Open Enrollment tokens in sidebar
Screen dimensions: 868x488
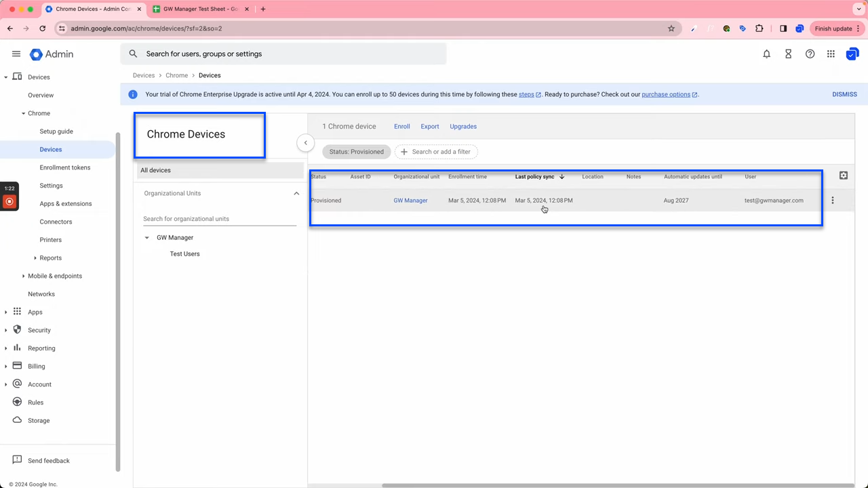tap(65, 167)
